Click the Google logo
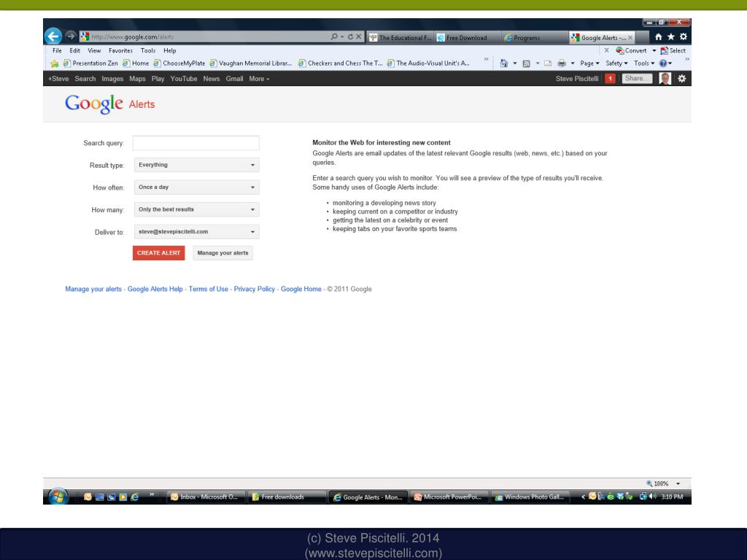Viewport: 747px width, 560px height. (x=94, y=104)
